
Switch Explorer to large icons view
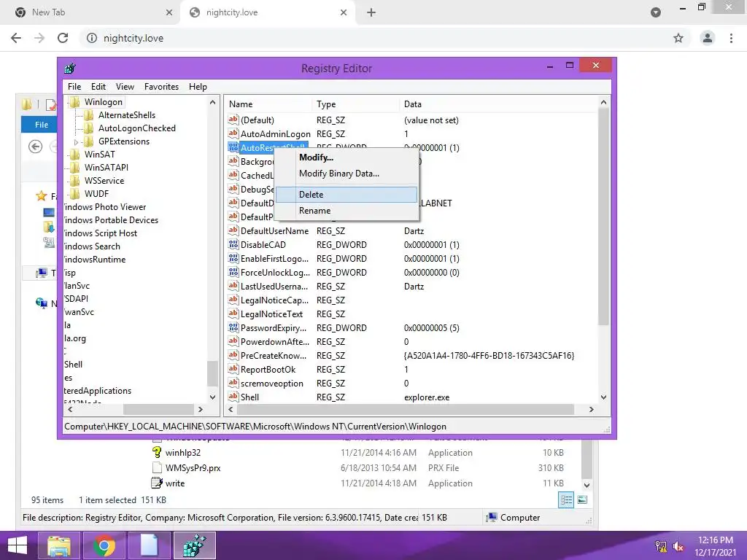coord(582,500)
